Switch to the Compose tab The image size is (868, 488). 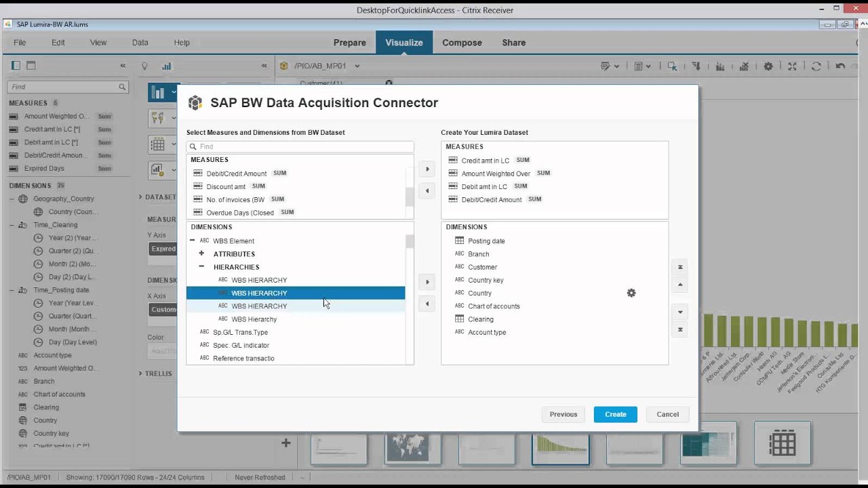click(462, 43)
